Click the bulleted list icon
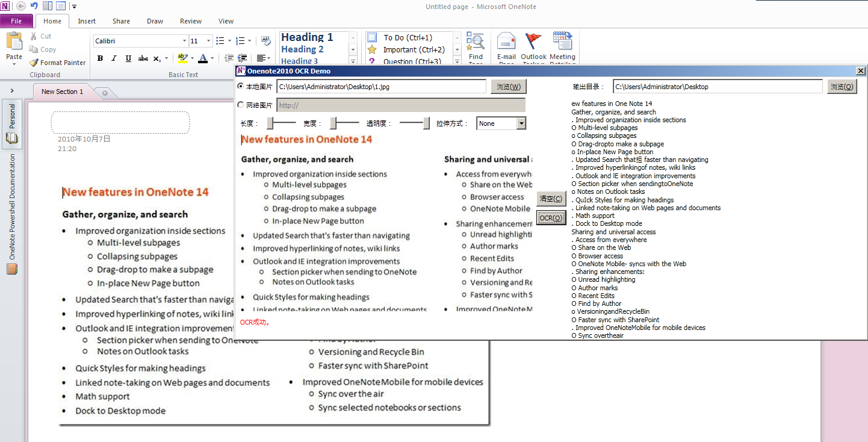The image size is (868, 442). (220, 41)
